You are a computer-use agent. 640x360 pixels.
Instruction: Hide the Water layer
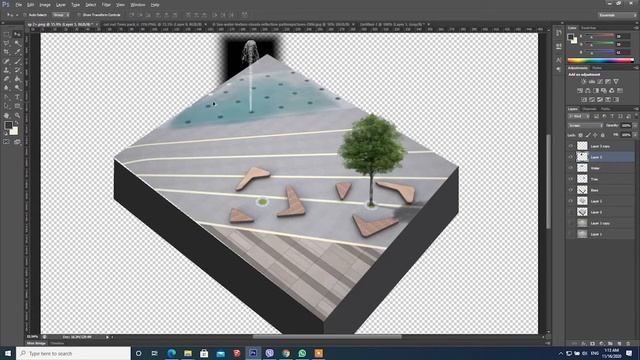coord(571,168)
